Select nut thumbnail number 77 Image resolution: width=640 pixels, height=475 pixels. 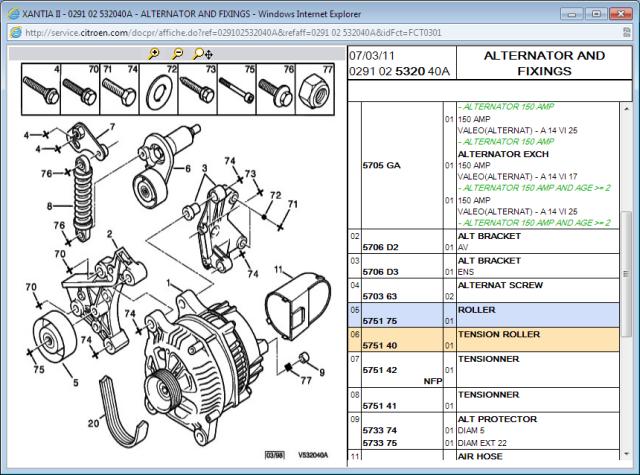[315, 89]
